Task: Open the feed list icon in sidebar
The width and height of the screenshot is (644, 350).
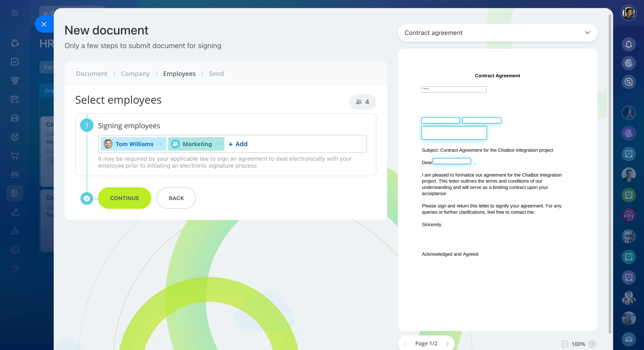Action: click(15, 81)
